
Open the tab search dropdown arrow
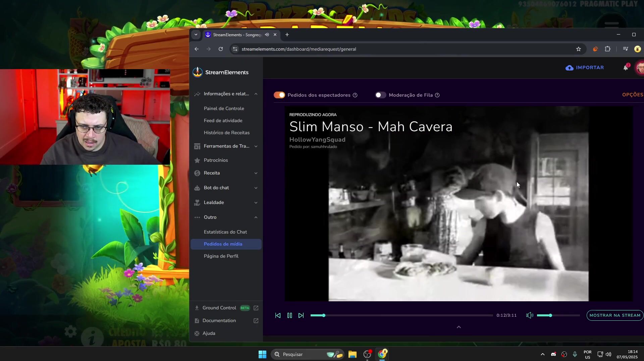(x=196, y=35)
